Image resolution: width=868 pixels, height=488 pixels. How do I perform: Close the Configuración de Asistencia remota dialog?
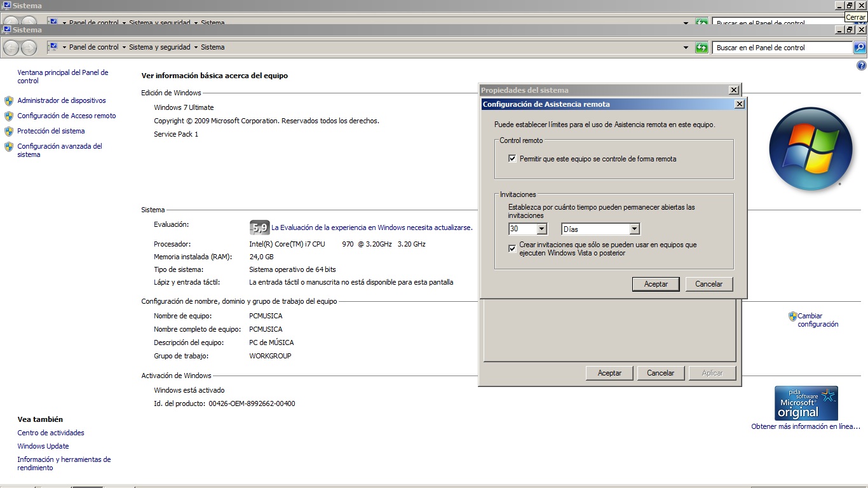click(x=739, y=104)
